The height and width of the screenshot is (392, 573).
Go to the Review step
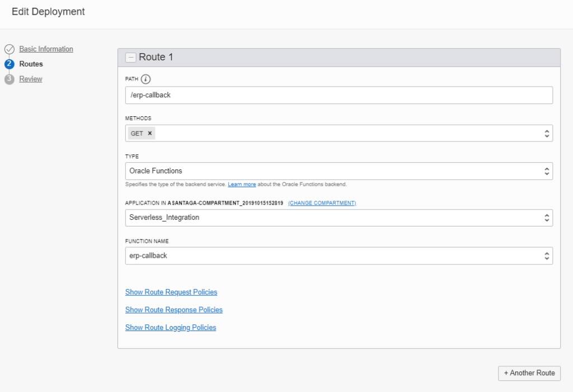coord(30,79)
